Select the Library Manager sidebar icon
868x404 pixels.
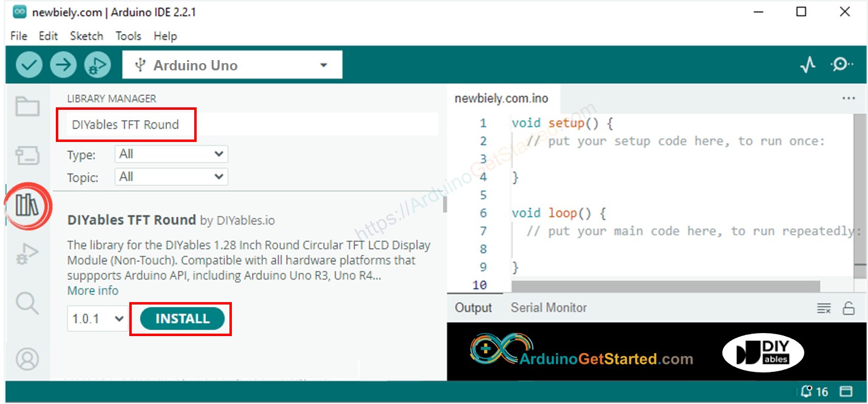(x=27, y=206)
